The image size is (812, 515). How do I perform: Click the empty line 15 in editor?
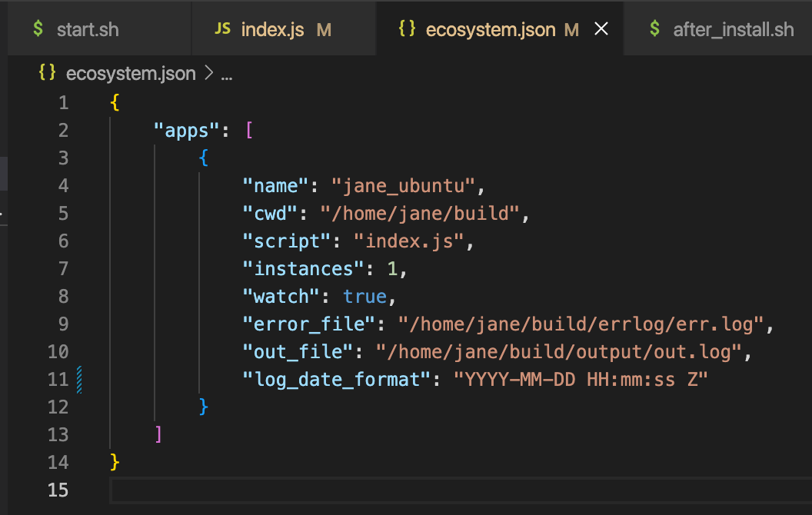(461, 490)
